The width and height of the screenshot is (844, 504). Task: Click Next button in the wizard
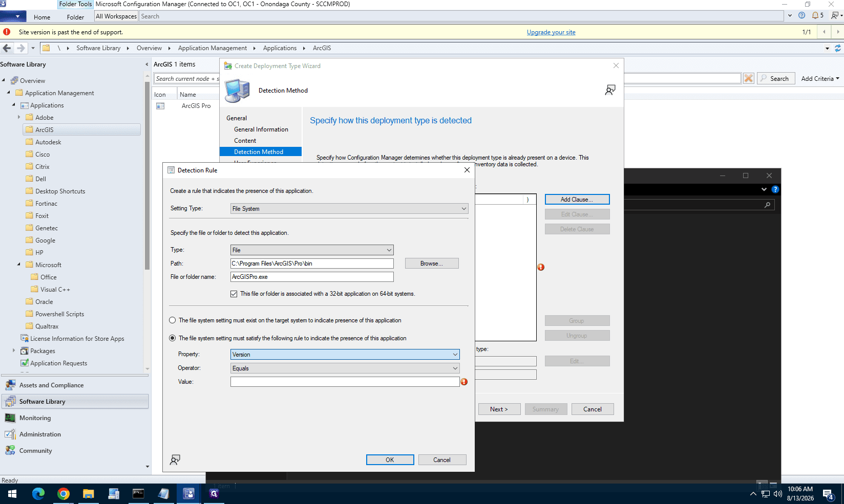coord(499,409)
